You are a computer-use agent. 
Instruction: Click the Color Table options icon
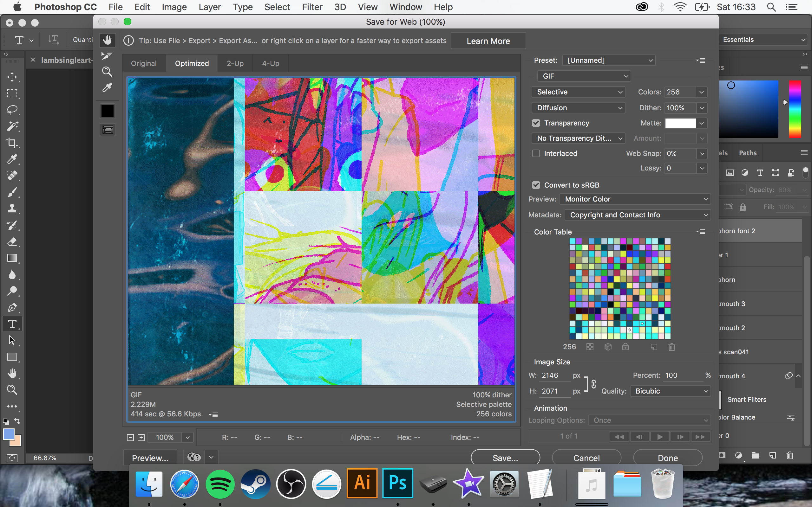tap(700, 231)
